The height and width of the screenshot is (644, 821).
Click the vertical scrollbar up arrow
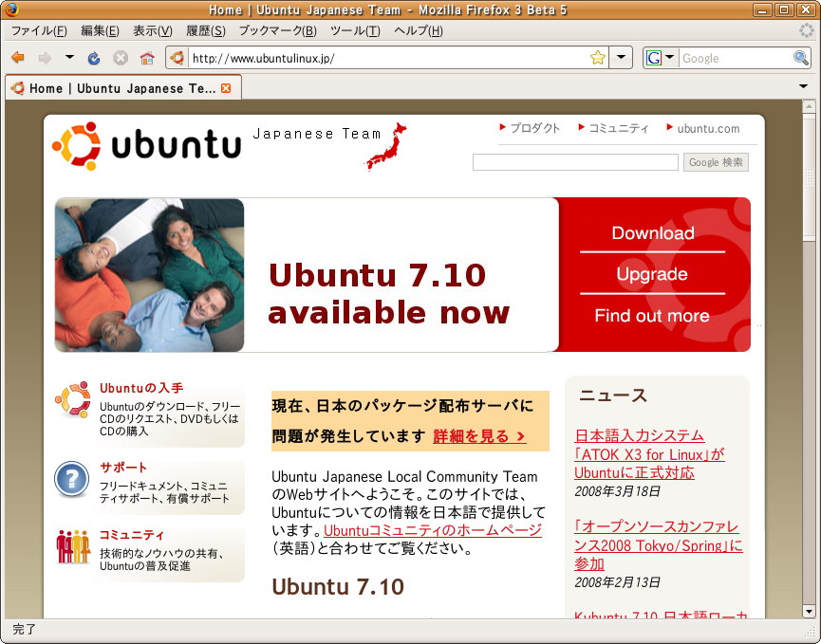click(809, 107)
